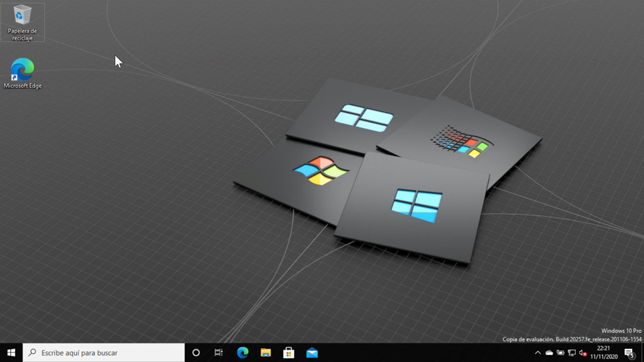The image size is (644, 362).
Task: Click the Show Desktop sliver at the taskbar's end
Action: 642,353
